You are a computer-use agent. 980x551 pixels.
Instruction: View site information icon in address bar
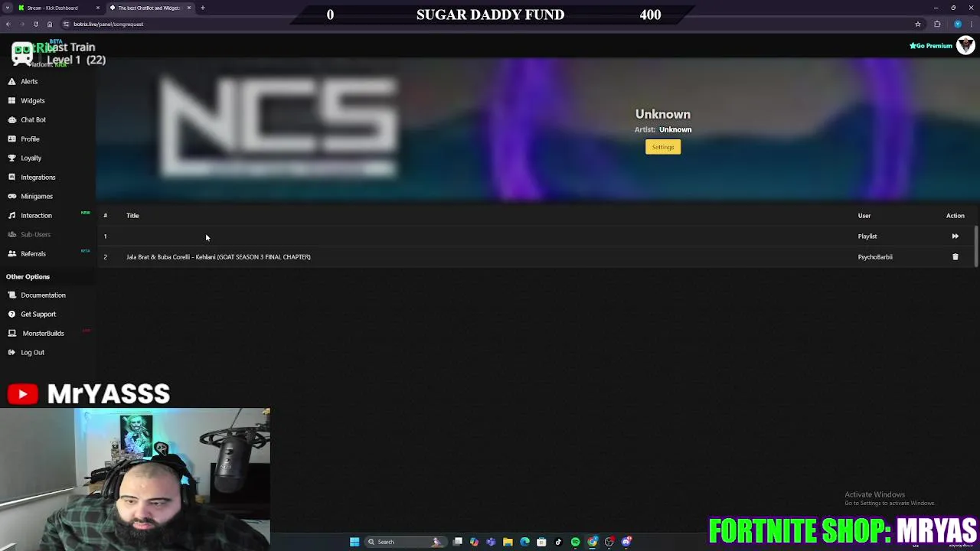pos(66,24)
